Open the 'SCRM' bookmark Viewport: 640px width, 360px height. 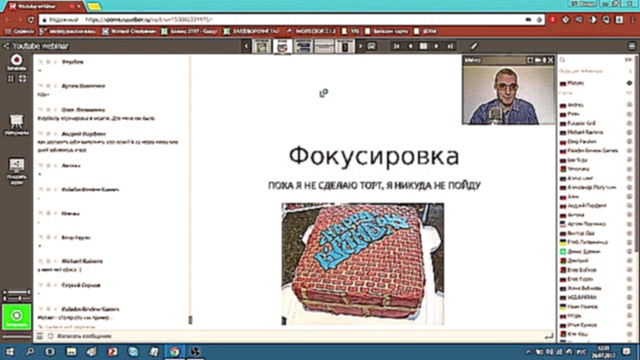tap(425, 31)
